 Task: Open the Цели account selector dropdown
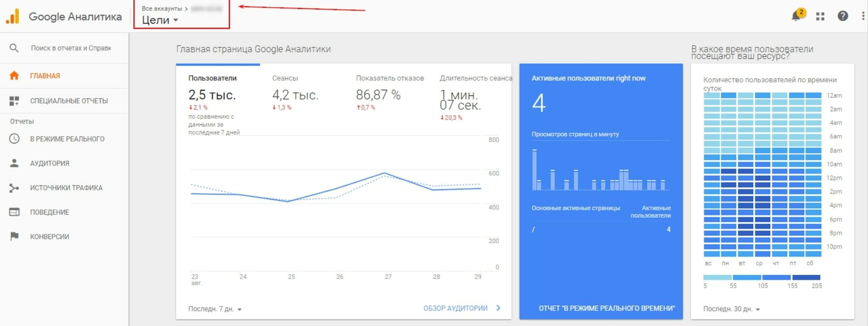[160, 20]
